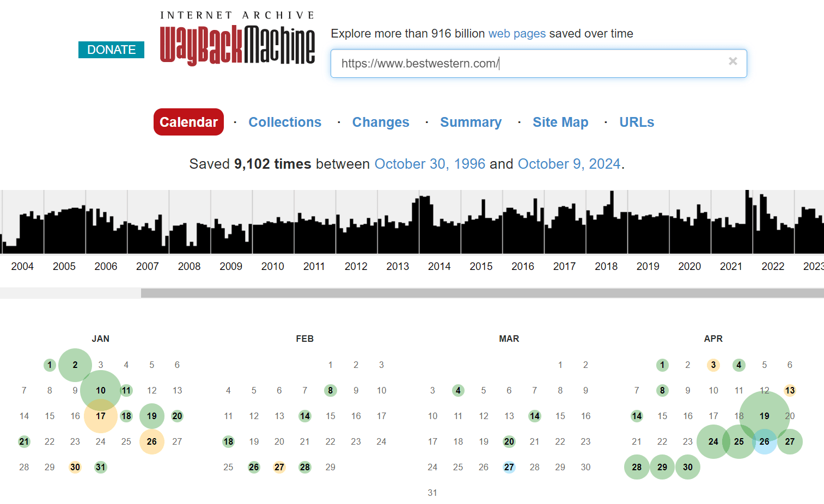This screenshot has width=824, height=504.
Task: Select year 2007 on timeline
Action: (148, 266)
